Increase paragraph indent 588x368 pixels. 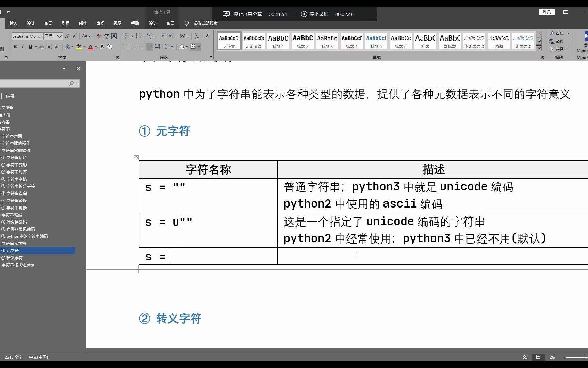[x=172, y=36]
